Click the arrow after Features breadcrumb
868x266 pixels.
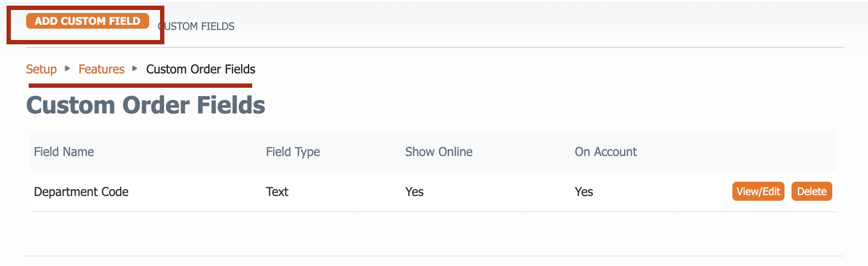point(135,69)
